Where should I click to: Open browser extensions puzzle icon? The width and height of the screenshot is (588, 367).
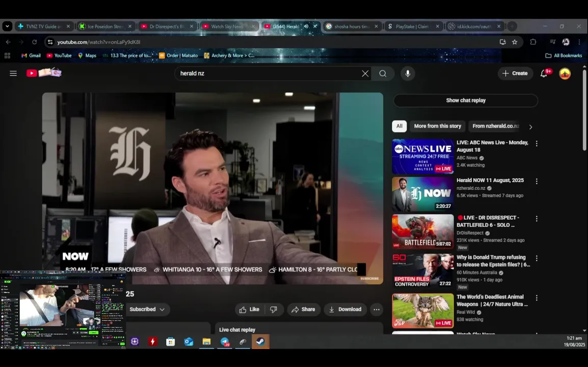coord(533,42)
